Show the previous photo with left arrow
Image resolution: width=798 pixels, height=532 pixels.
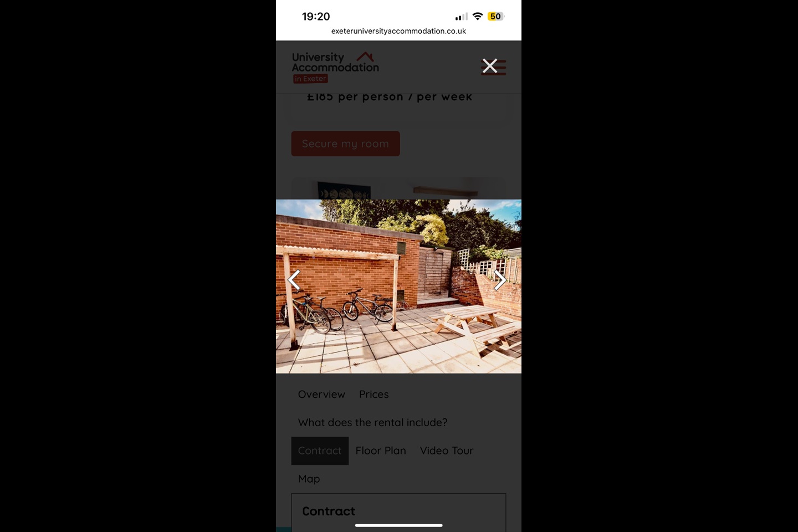click(x=294, y=280)
